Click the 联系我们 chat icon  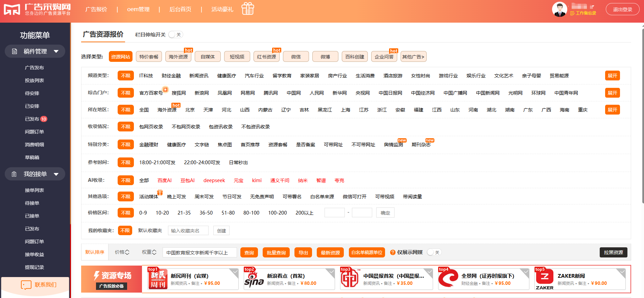click(x=26, y=285)
